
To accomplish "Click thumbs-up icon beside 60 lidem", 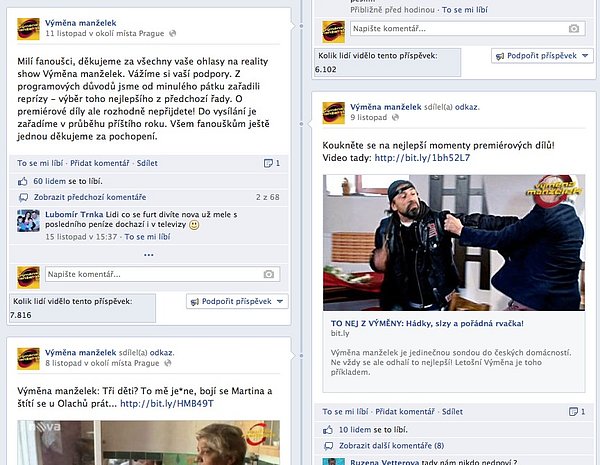I will tap(23, 181).
